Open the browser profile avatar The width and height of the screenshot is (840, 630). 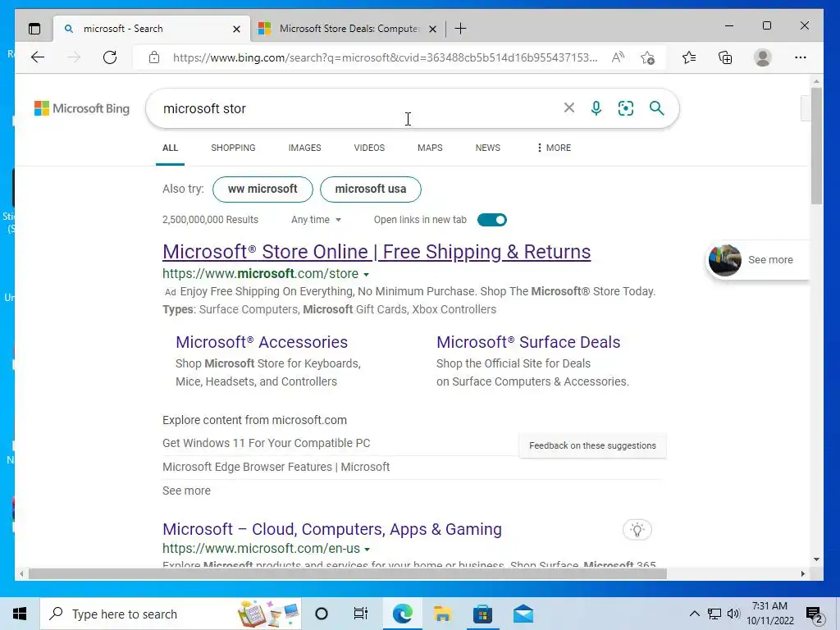coord(762,57)
